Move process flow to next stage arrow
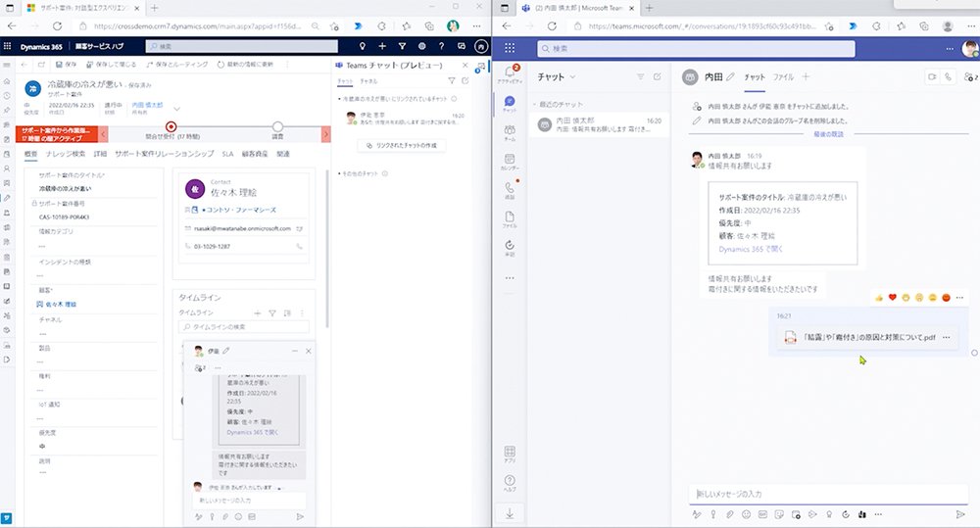This screenshot has height=528, width=980. tap(325, 134)
